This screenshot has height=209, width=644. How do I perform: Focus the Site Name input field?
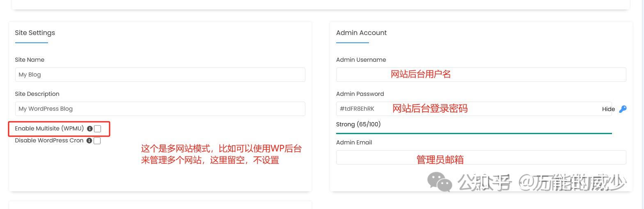[160, 74]
